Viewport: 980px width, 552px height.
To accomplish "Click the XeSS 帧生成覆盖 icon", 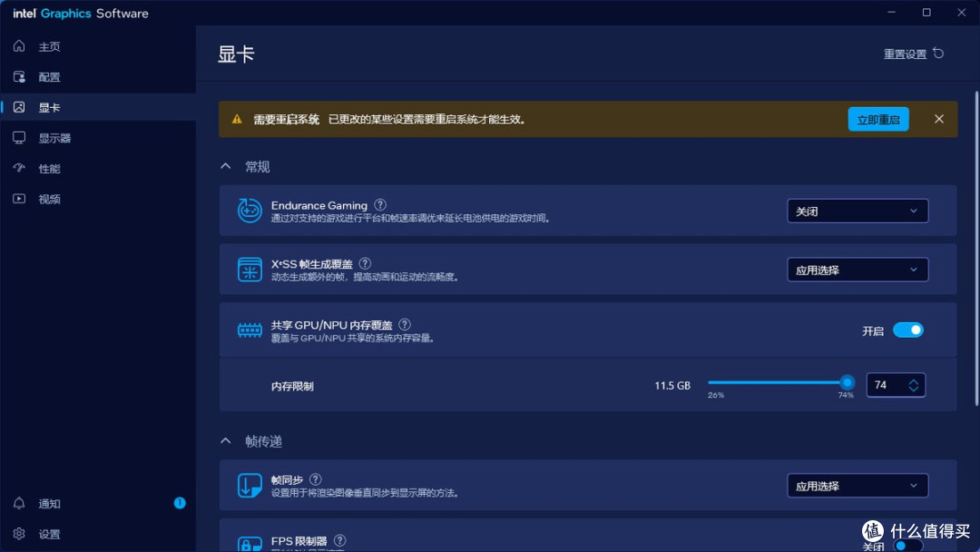I will 250,270.
